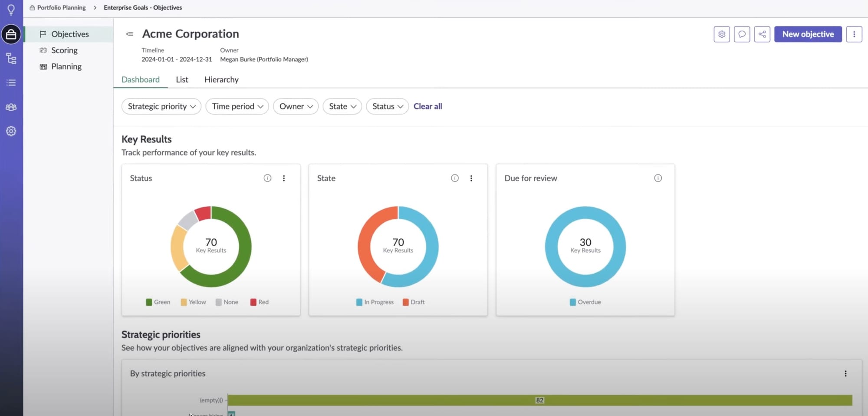Click owner Megan Burke (Portfolio Manager)

point(264,59)
